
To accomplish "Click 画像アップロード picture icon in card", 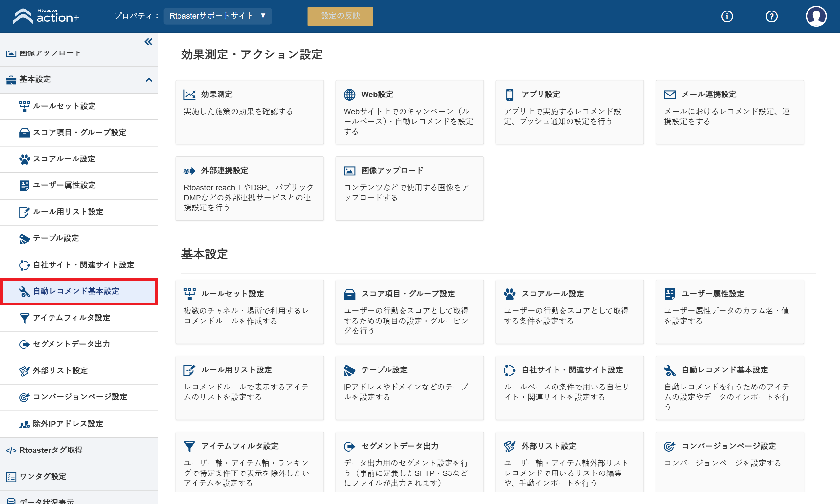I will coord(349,171).
